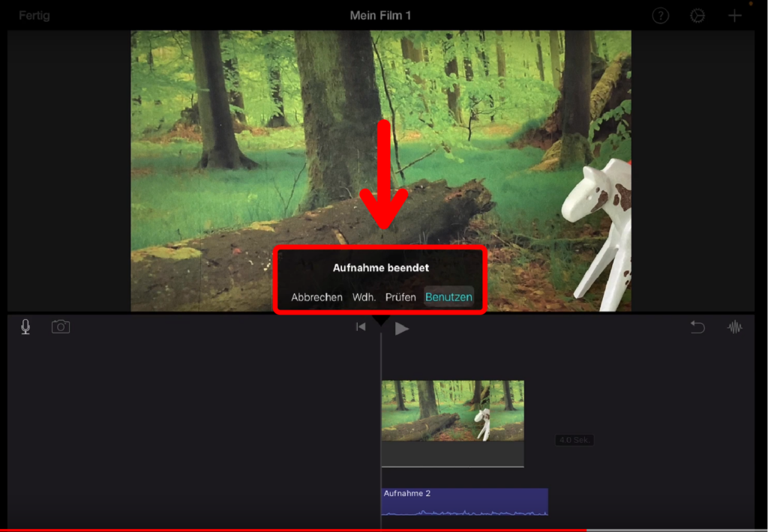Choose Abbrechen in recording dialog
Image resolution: width=768 pixels, height=532 pixels.
[x=316, y=297]
